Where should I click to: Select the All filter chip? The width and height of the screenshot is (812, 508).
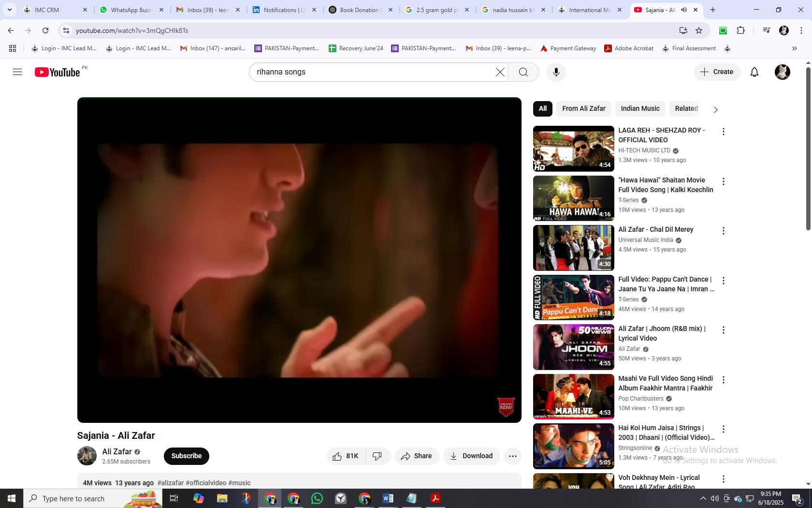click(543, 109)
